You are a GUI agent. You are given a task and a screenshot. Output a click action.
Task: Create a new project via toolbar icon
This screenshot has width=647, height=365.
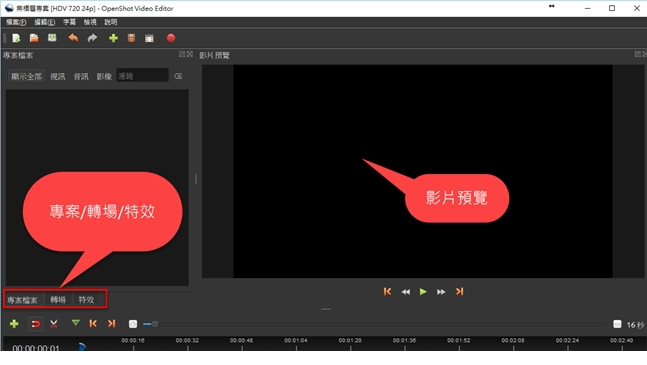pyautogui.click(x=16, y=38)
